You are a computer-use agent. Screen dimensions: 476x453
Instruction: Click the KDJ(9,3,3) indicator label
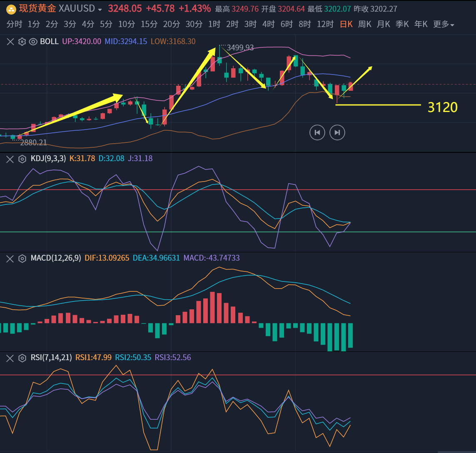click(48, 159)
